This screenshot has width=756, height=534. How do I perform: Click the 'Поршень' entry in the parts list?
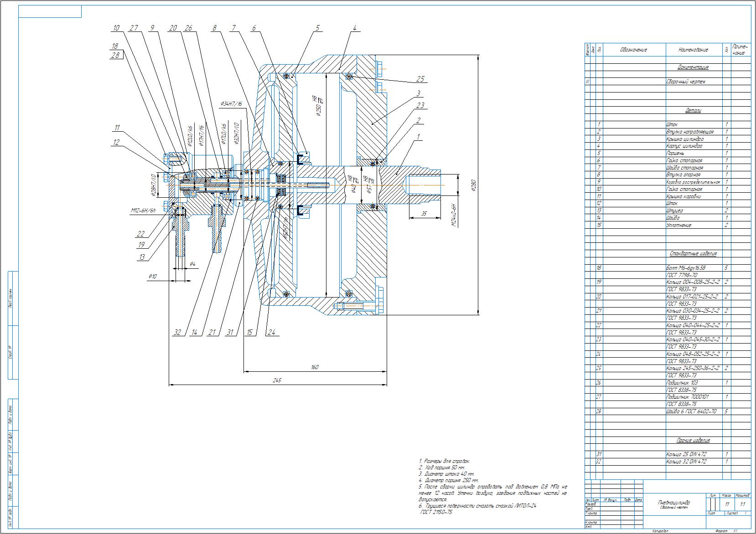pos(674,154)
